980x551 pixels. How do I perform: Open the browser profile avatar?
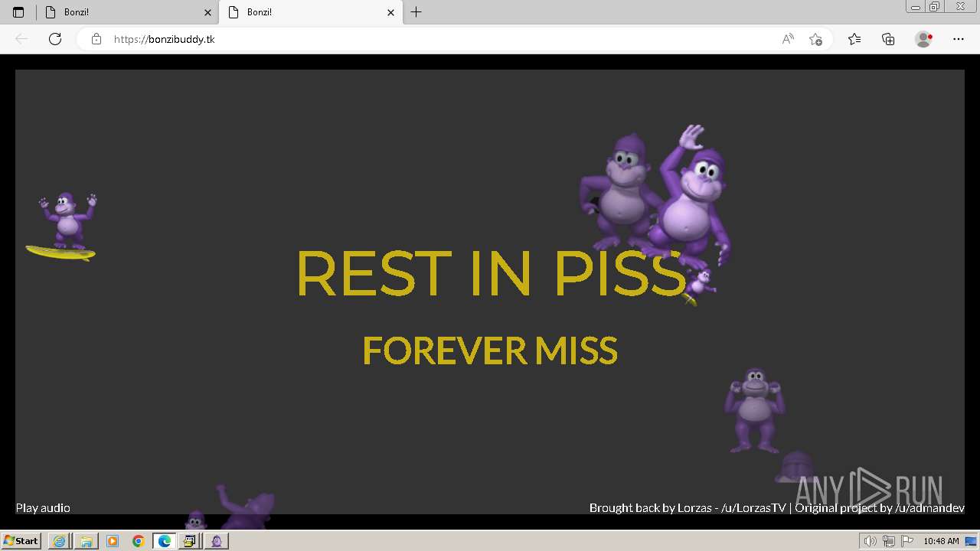[x=923, y=39]
